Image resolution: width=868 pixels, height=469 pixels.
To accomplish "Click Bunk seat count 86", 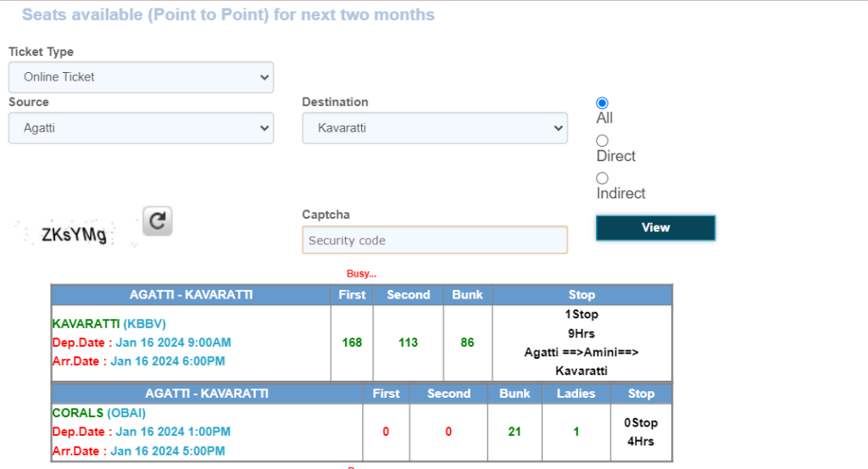I will [467, 343].
